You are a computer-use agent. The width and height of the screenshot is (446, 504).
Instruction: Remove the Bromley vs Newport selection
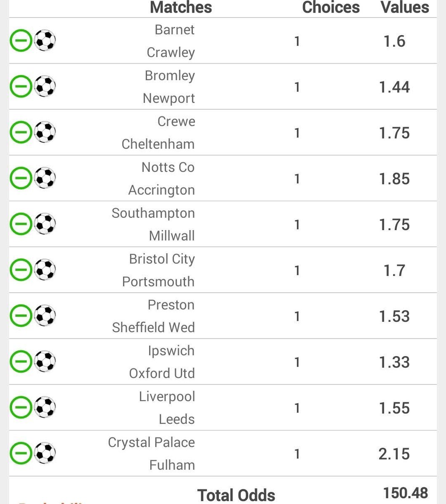[x=21, y=87]
